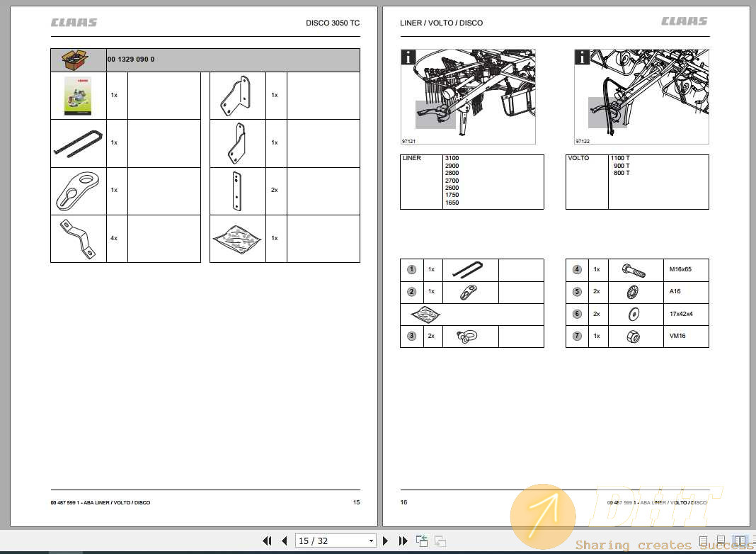Select the M16x65 bolt specification
This screenshot has width=756, height=554.
point(680,269)
